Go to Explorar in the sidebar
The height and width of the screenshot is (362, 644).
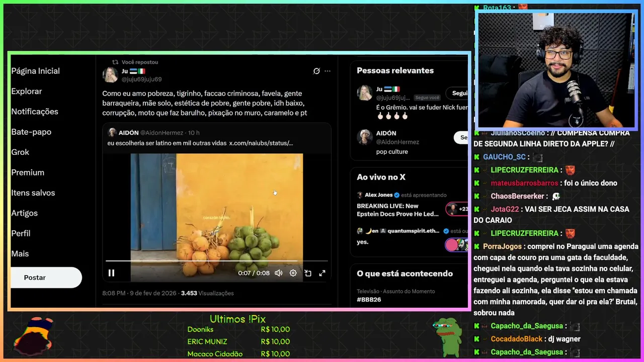pyautogui.click(x=27, y=91)
